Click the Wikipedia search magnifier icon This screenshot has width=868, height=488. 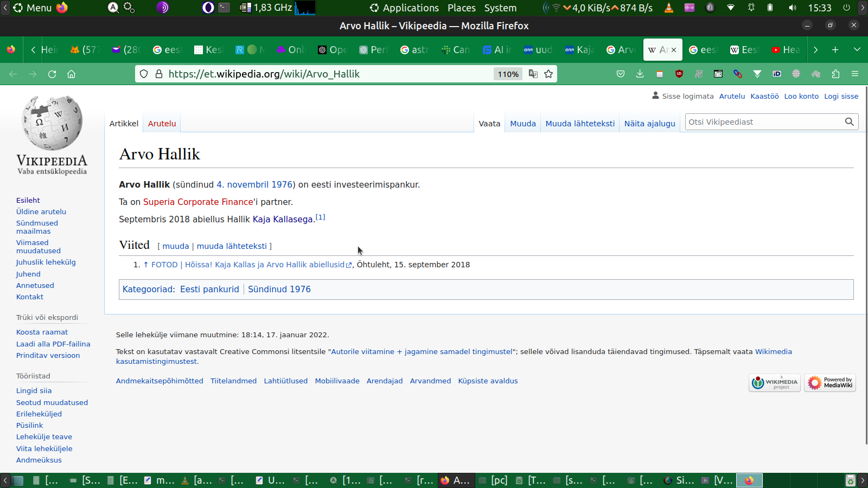(849, 122)
